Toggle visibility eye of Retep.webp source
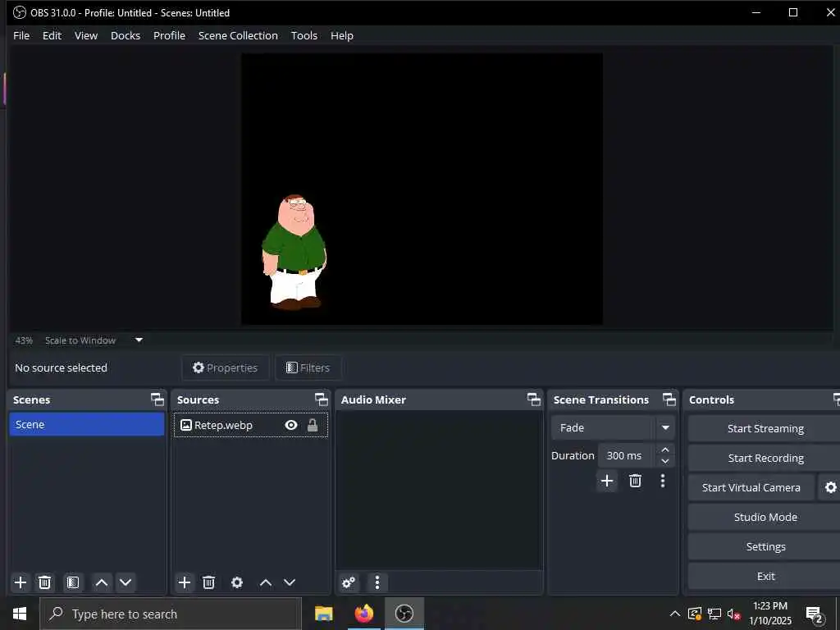Image resolution: width=840 pixels, height=630 pixels. [x=291, y=426]
